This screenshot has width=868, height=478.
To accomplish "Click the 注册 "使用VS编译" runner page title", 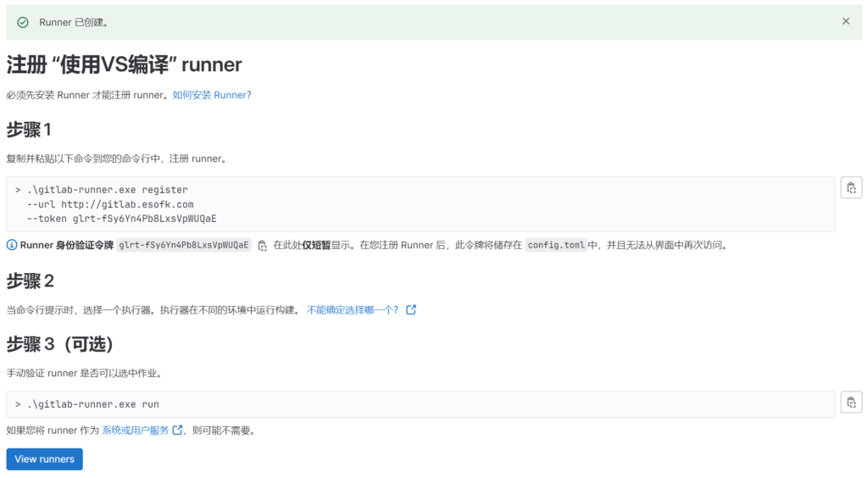I will [124, 65].
